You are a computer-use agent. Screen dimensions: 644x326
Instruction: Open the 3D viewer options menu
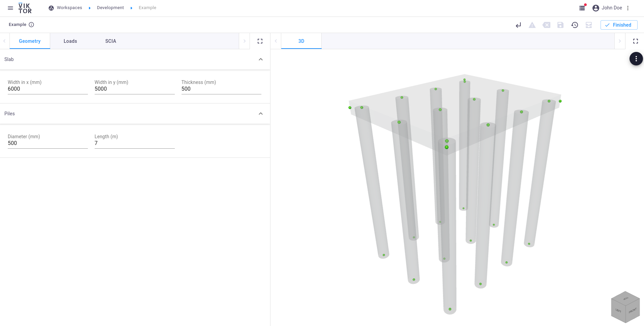tap(636, 59)
